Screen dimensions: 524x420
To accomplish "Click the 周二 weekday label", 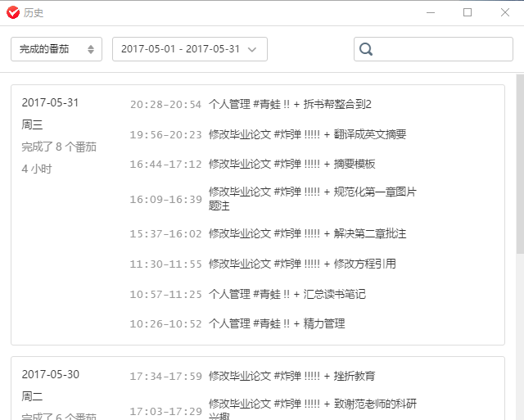I will pyautogui.click(x=32, y=396).
